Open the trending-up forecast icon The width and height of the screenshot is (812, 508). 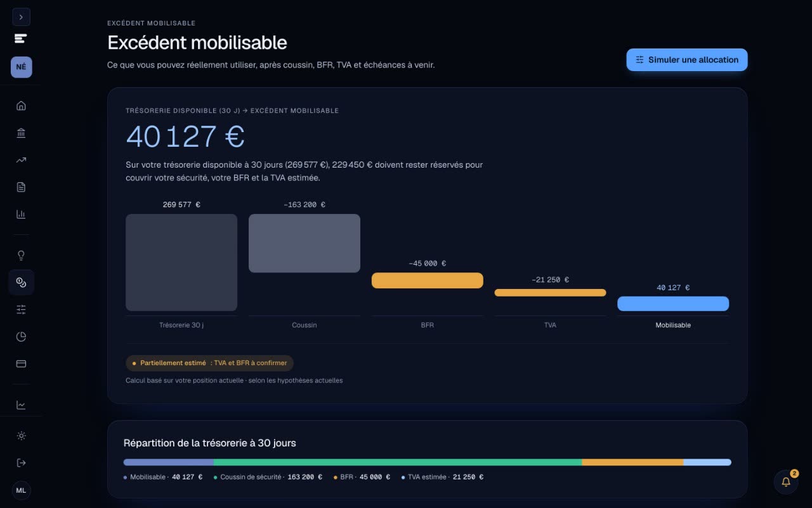point(21,160)
